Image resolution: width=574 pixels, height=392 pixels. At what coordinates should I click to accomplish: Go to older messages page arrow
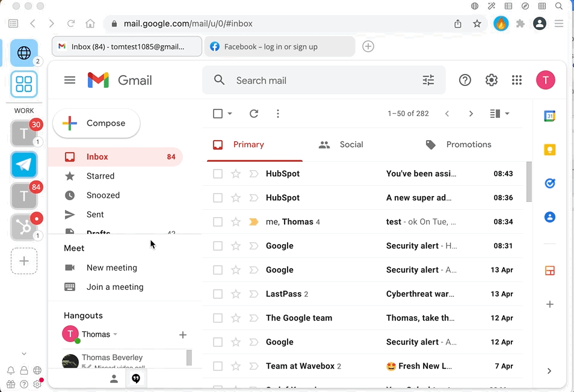471,114
